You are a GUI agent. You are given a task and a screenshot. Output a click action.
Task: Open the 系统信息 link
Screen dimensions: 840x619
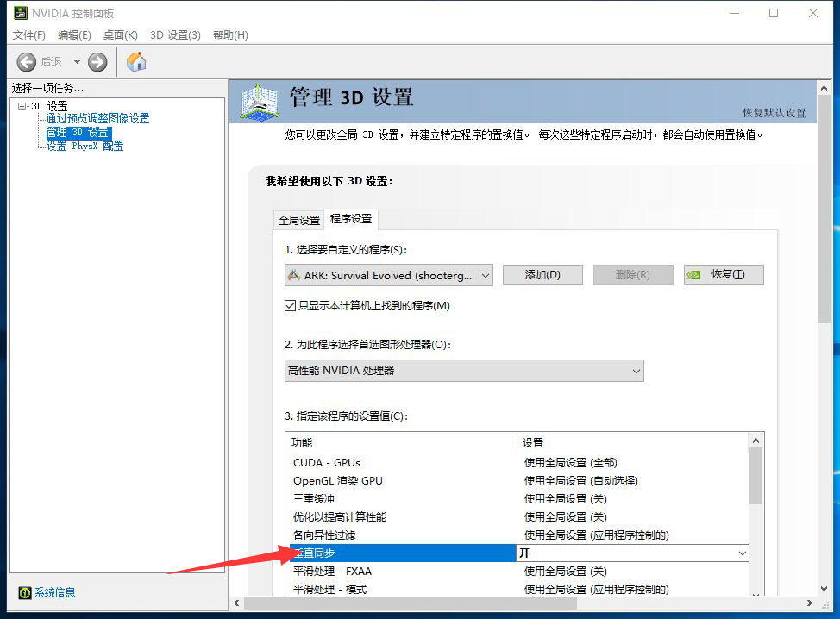[55, 592]
